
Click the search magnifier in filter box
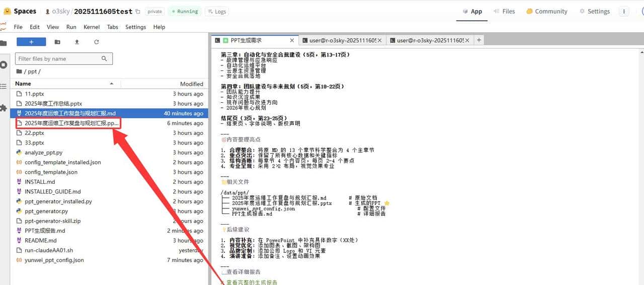tap(104, 59)
